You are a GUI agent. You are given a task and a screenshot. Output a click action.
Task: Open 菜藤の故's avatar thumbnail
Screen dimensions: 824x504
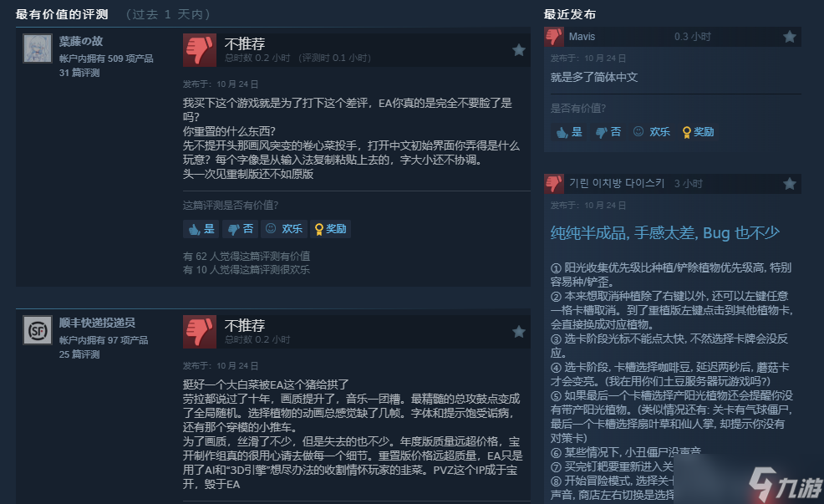pos(38,48)
